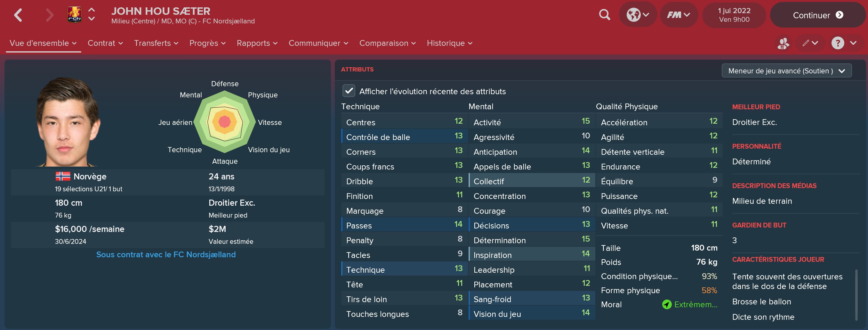Open the FM logo menu
868x330 pixels.
tap(679, 15)
